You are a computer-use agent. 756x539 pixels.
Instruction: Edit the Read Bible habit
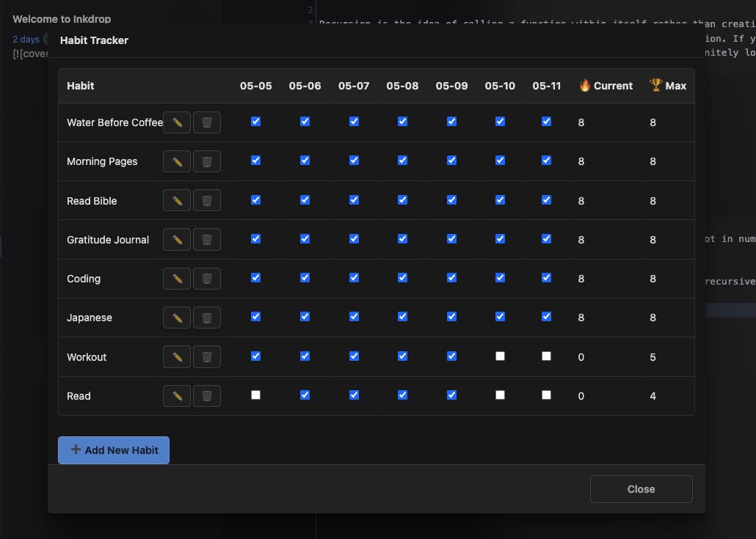177,200
